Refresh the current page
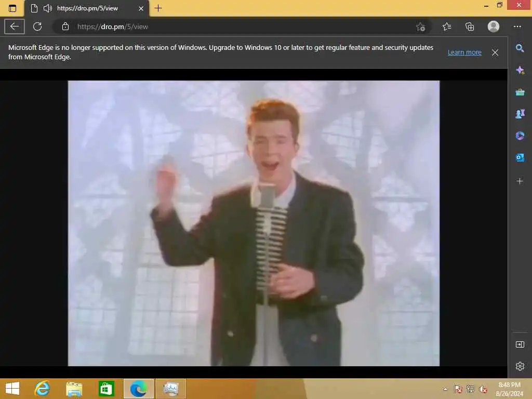The width and height of the screenshot is (532, 399). (x=37, y=26)
